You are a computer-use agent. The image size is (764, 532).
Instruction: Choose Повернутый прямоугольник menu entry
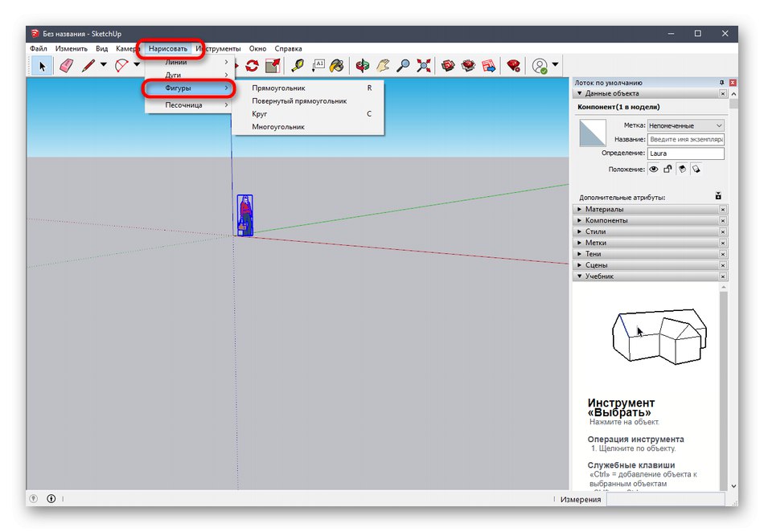click(x=309, y=101)
